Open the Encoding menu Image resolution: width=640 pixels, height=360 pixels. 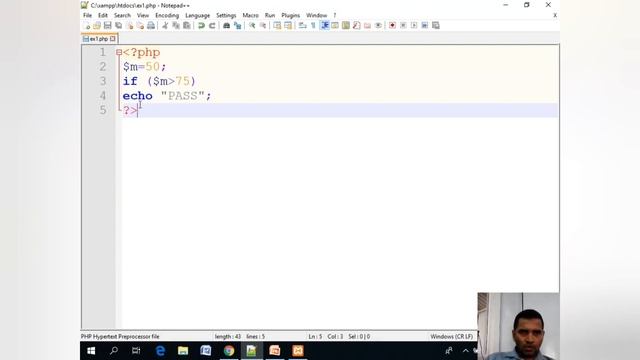point(167,16)
